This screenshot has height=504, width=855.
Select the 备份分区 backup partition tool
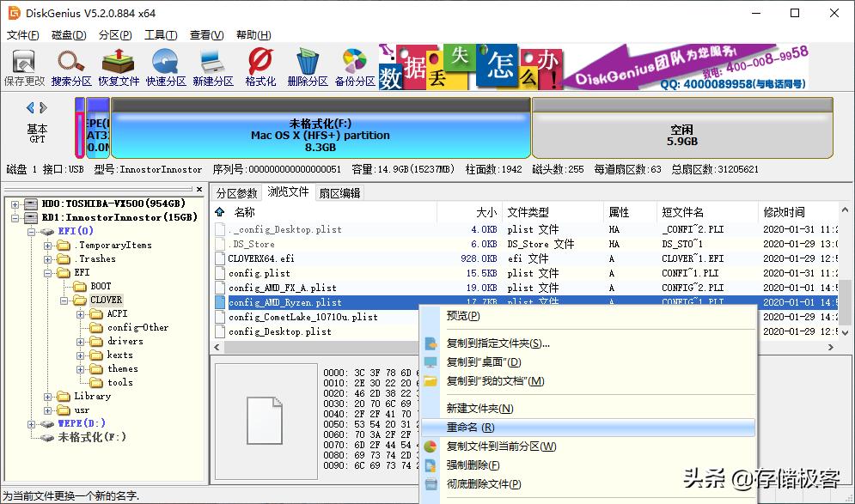[353, 65]
